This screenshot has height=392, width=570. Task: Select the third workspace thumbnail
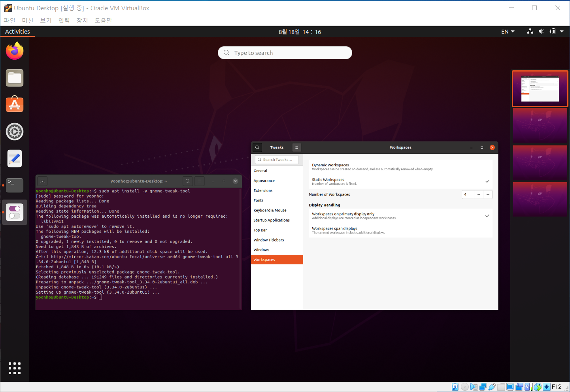(540, 162)
